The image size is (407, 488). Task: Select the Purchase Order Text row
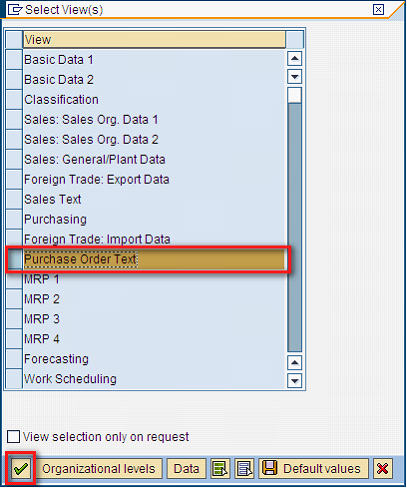tap(155, 259)
